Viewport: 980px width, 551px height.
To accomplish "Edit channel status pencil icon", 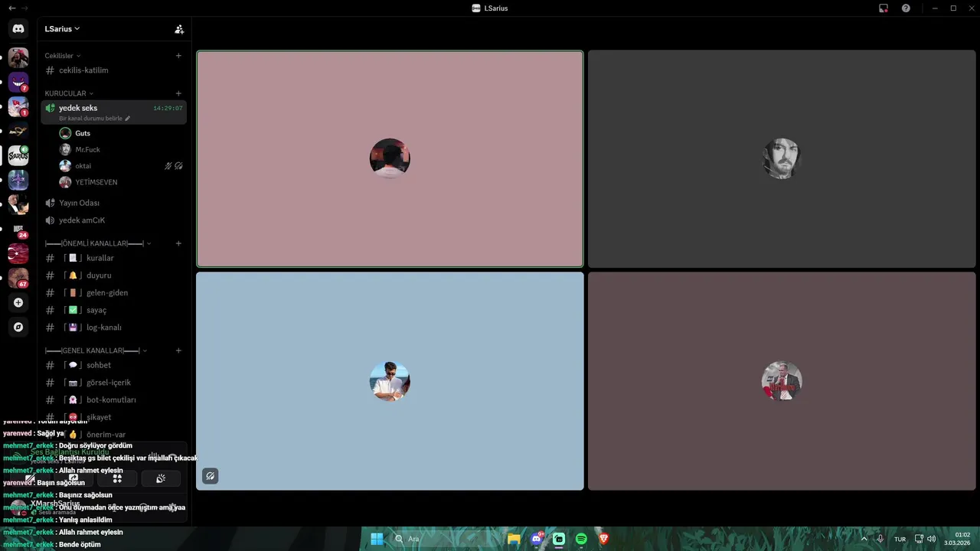I will click(x=128, y=119).
